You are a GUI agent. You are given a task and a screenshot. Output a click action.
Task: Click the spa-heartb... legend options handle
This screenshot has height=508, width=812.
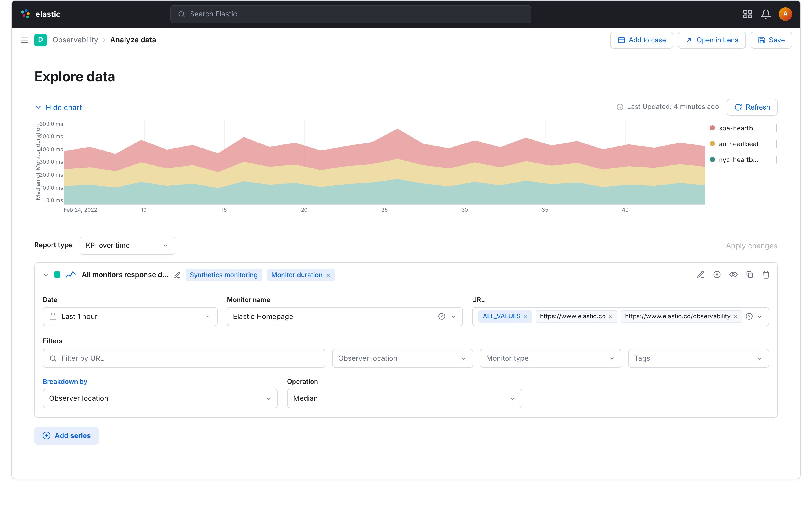[x=776, y=128]
